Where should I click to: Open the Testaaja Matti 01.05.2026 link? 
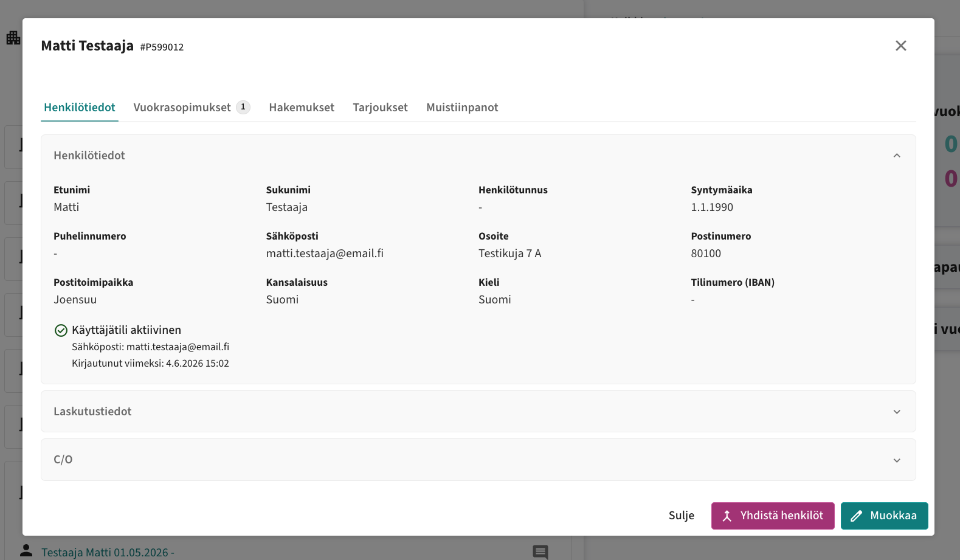tap(108, 553)
